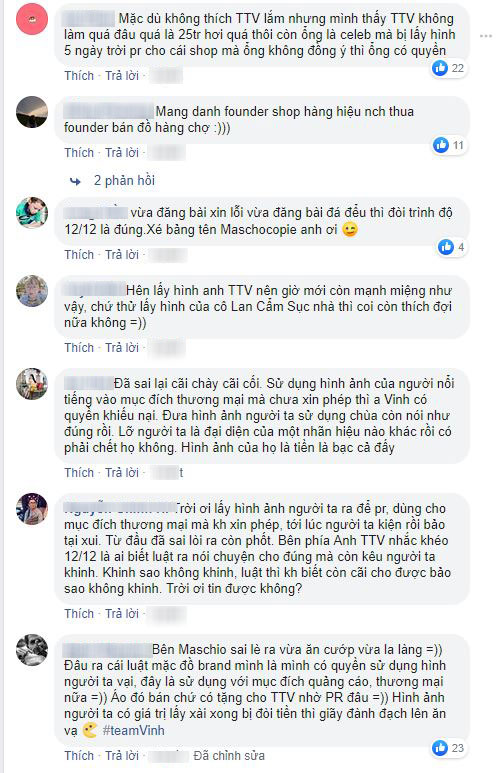Click 'Trả lời' under the 'Trời ơi lấy hình ảnh' comment
This screenshot has height=773, width=503.
point(122,613)
